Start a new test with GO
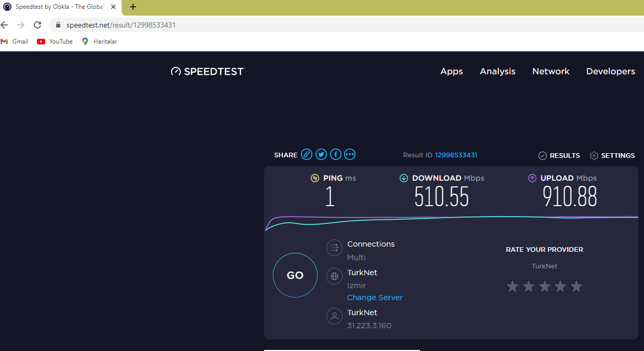644x351 pixels. click(x=295, y=275)
